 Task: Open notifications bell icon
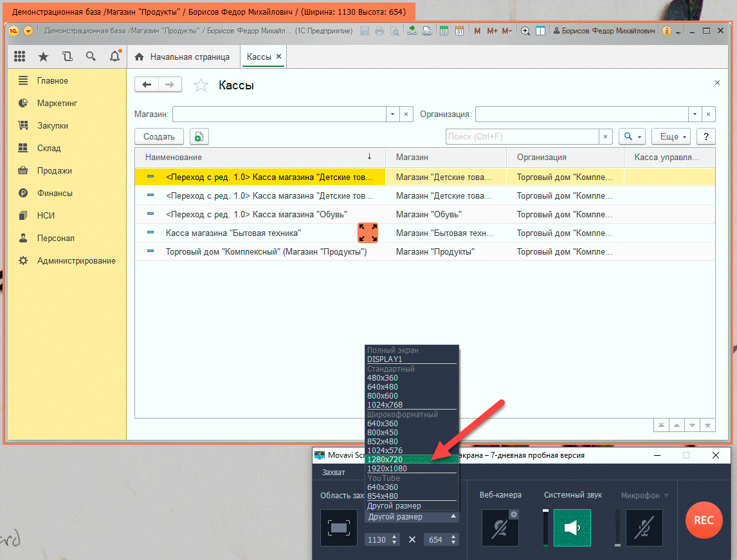point(114,57)
